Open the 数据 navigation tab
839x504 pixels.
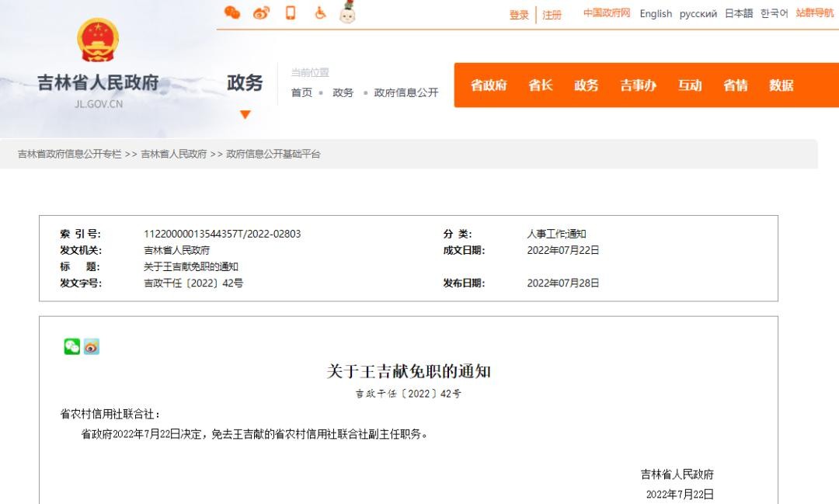(782, 85)
